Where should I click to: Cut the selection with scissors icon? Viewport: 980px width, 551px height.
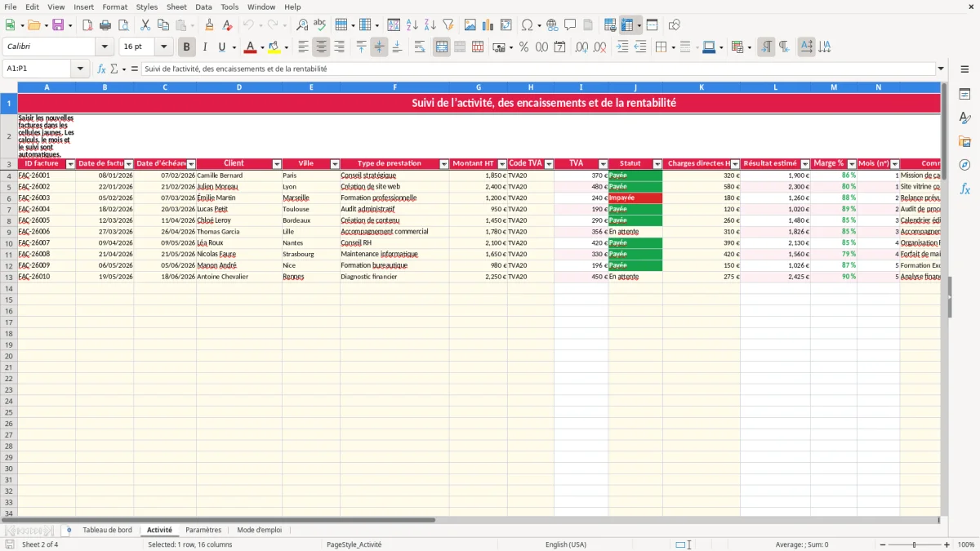tap(145, 25)
